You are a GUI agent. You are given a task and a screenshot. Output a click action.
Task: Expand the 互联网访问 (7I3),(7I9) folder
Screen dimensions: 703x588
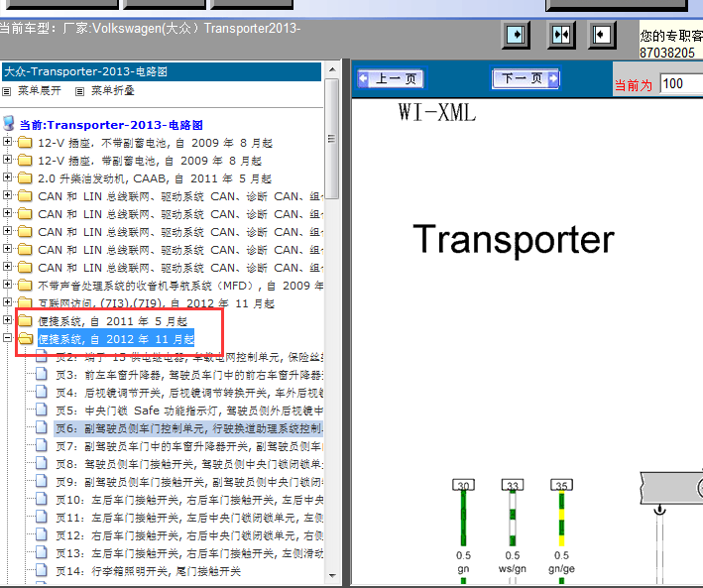7,301
